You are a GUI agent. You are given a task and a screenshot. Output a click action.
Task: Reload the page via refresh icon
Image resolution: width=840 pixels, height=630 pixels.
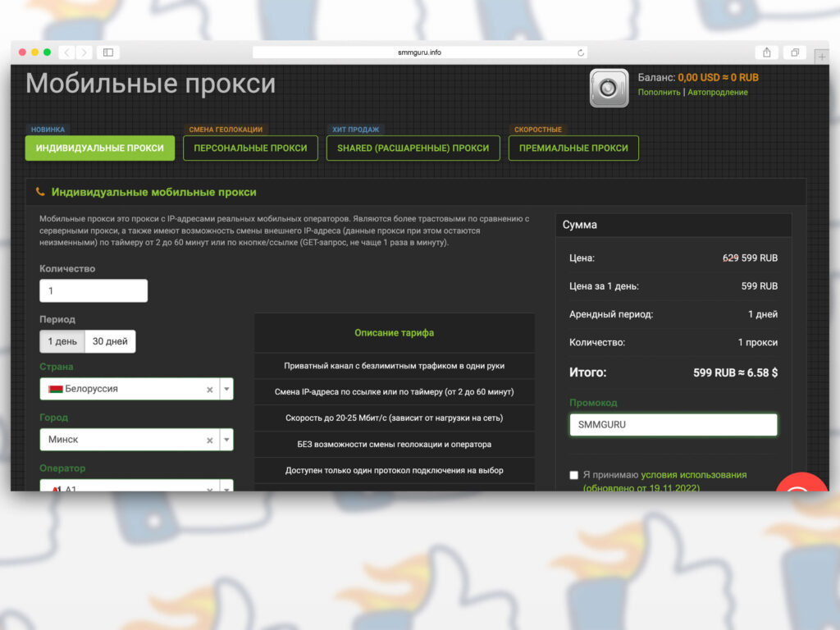(581, 52)
